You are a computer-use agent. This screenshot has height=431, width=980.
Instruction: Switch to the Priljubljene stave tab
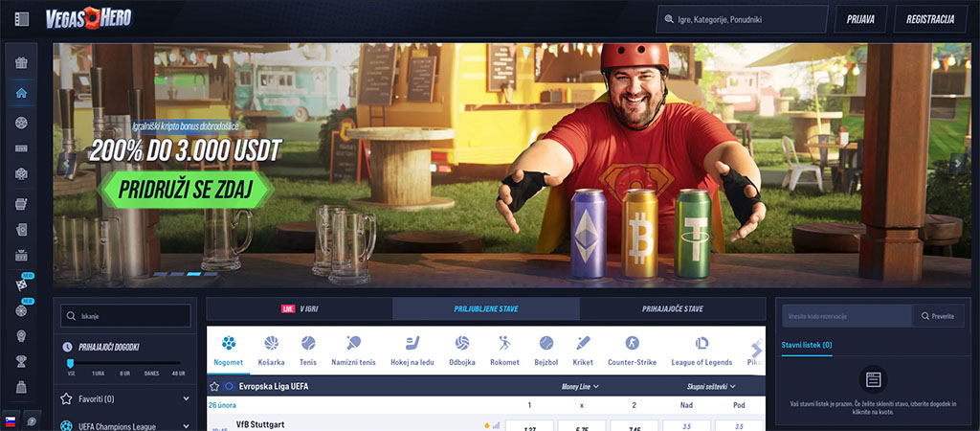pos(486,309)
